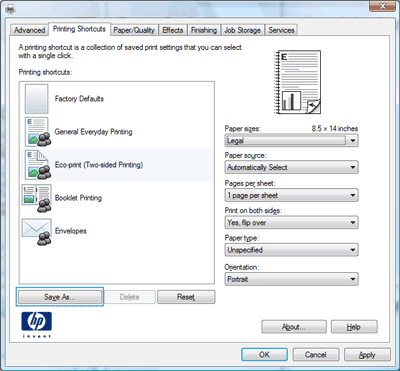
Task: Click the Cancel button
Action: pyautogui.click(x=316, y=355)
